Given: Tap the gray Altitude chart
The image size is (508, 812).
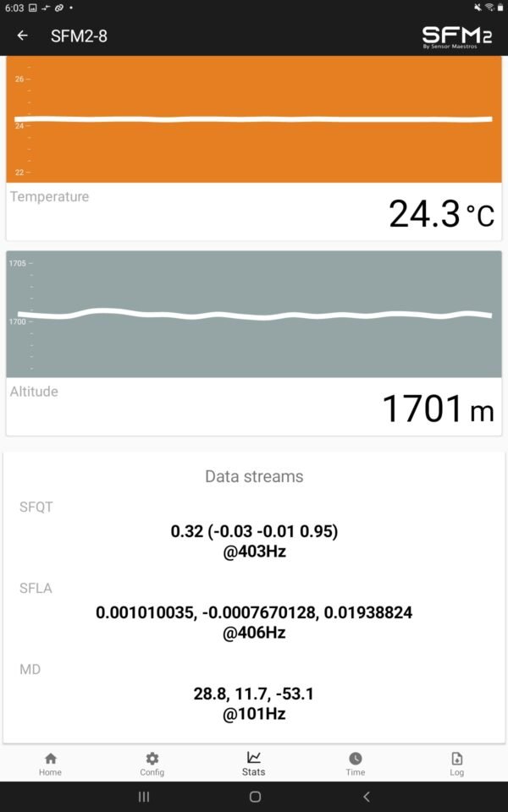Looking at the screenshot, I should [x=252, y=317].
